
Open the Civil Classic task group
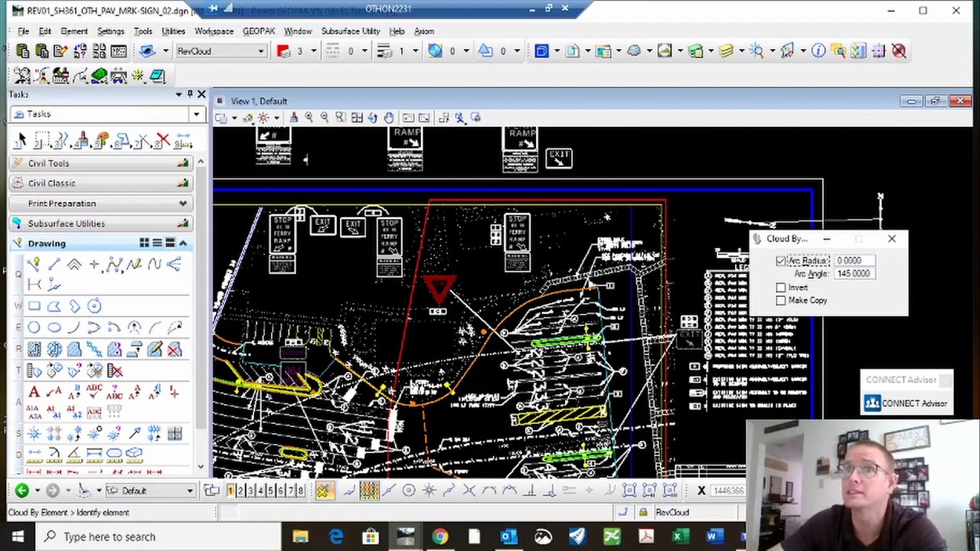100,183
